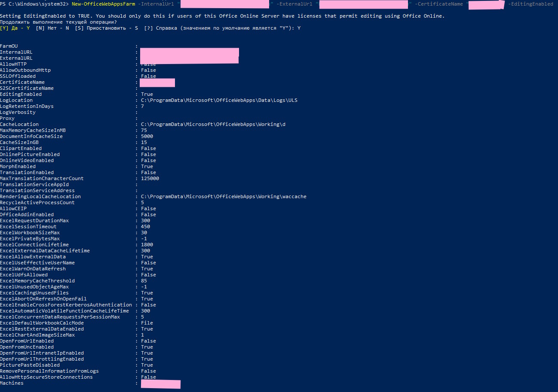Screen dimensions: 558x392
Task: Click the Machines property label at bottom
Action: 12,383
